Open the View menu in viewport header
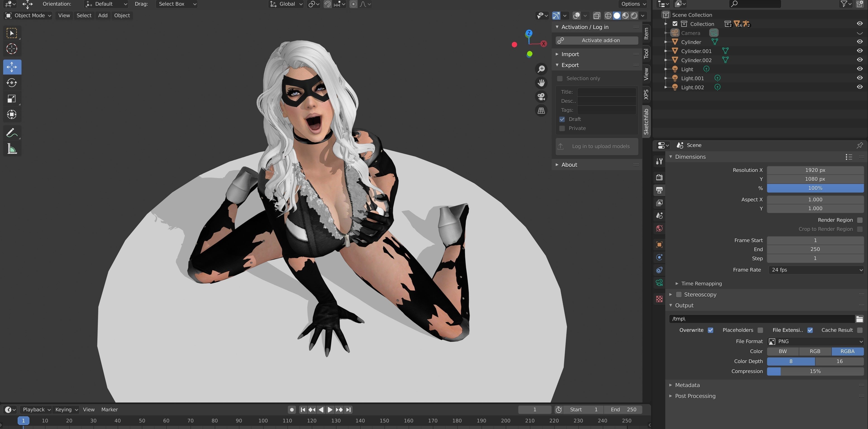The height and width of the screenshot is (429, 868). [x=64, y=15]
